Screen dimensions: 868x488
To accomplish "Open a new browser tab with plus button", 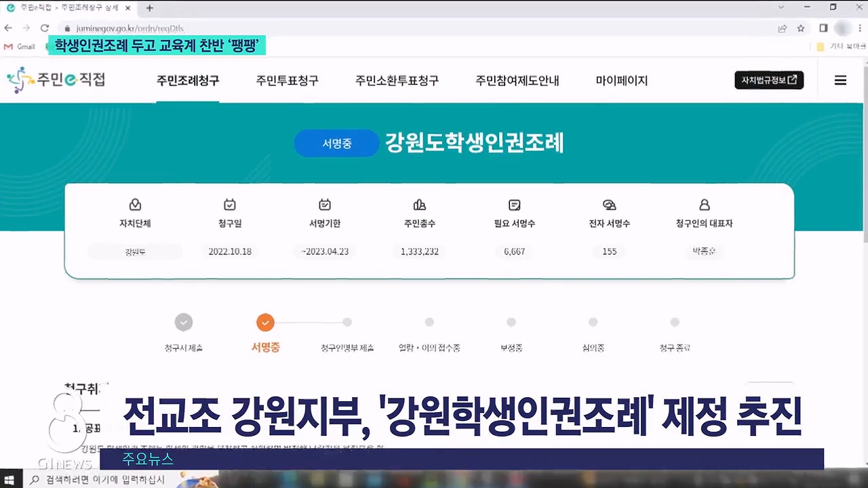I will coord(150,8).
